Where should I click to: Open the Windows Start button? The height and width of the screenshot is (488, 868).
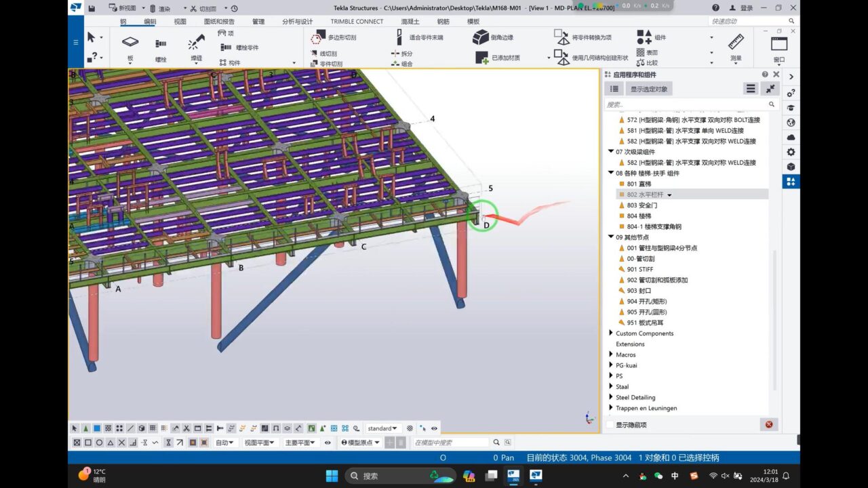(332, 476)
